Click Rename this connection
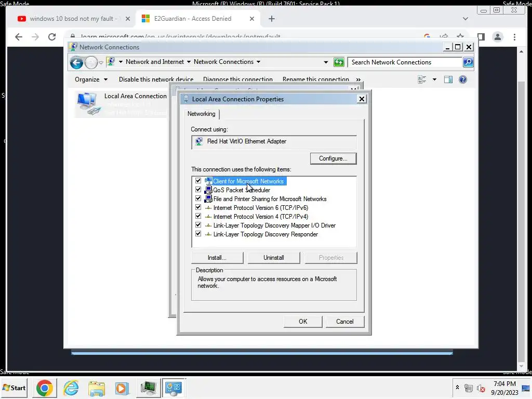 [315, 79]
